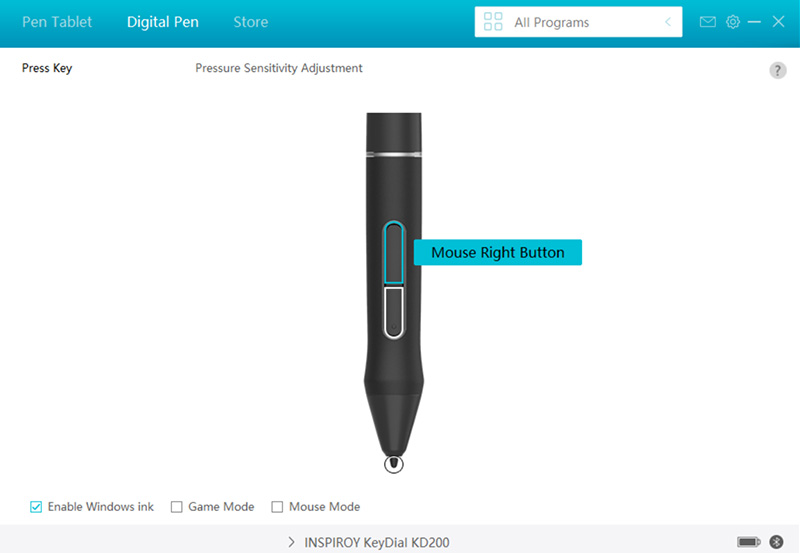
Task: Select the lower pen side button
Action: pyautogui.click(x=394, y=312)
